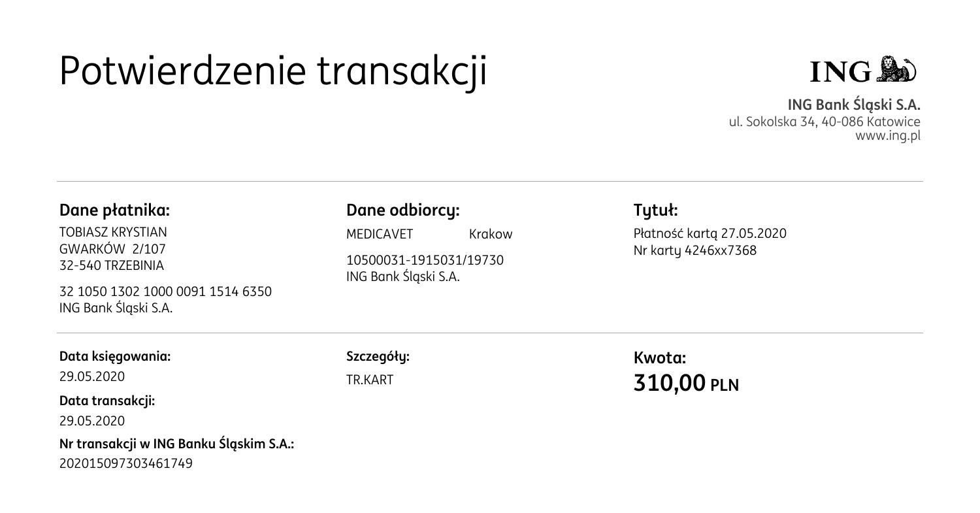Viewport: 980px width, 513px height.
Task: Click the Dane płatnika label
Action: point(114,210)
